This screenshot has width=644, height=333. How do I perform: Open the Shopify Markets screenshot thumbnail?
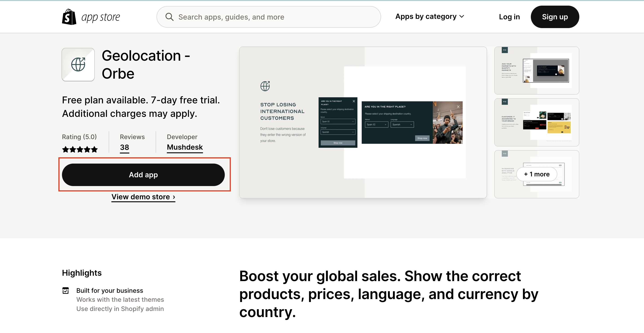tap(536, 71)
